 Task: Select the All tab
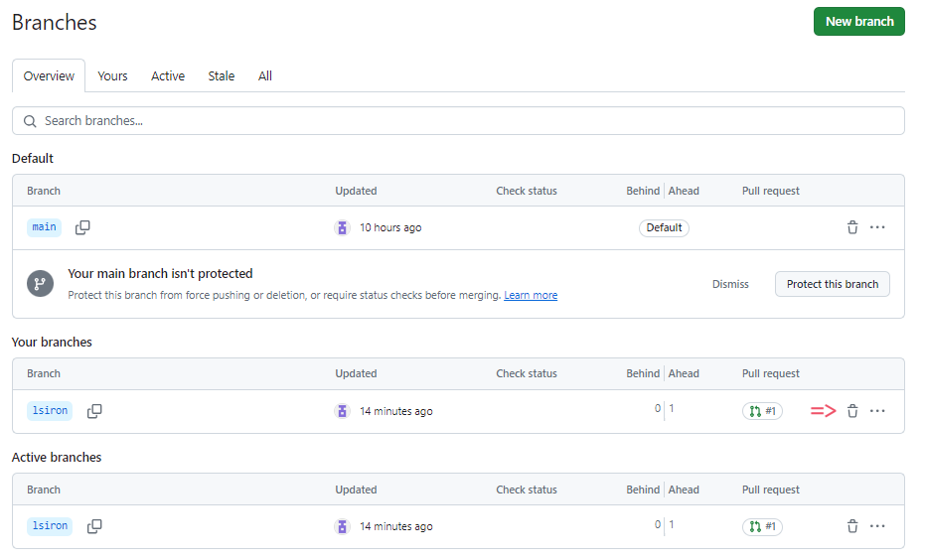coord(265,76)
